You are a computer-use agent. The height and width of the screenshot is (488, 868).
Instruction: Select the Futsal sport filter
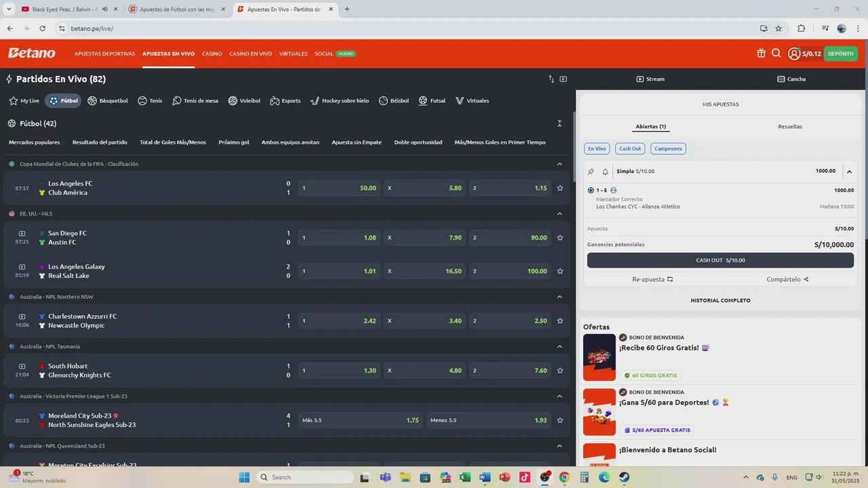tap(432, 100)
